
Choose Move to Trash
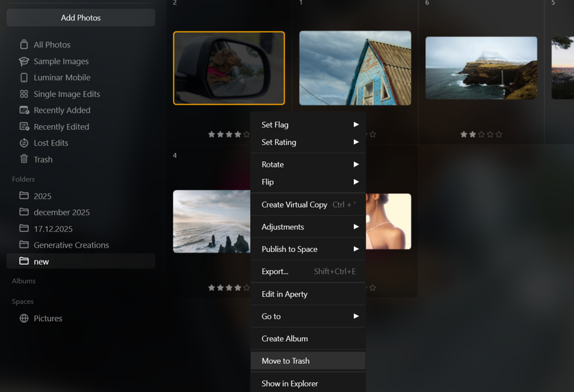[x=308, y=361]
